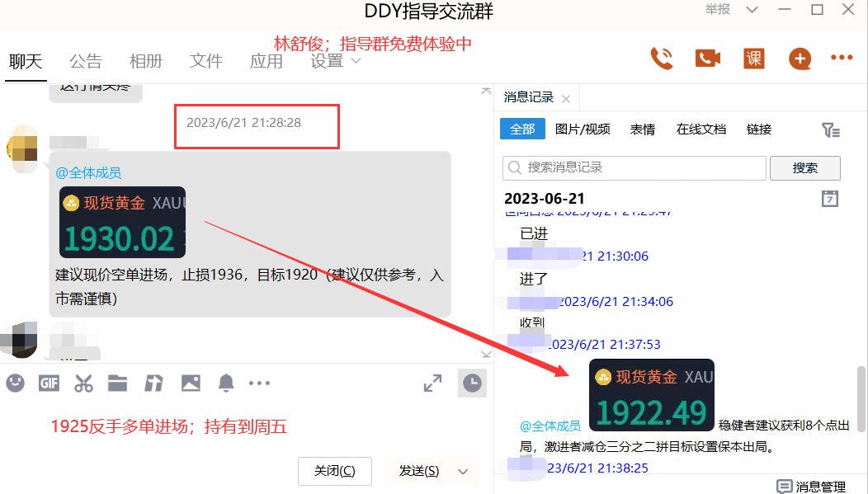Select the scissors screenshot tool
Viewport: 868px width, 494px height.
click(x=83, y=383)
